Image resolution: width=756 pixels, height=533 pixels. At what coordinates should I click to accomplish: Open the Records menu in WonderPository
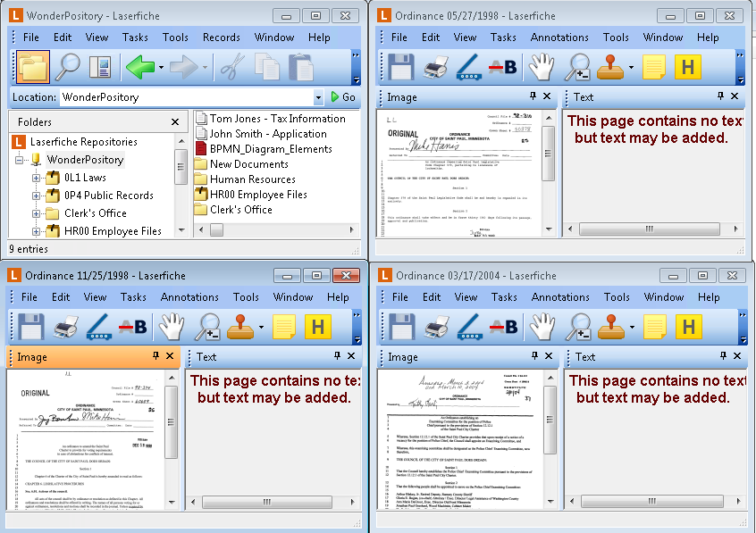point(222,37)
